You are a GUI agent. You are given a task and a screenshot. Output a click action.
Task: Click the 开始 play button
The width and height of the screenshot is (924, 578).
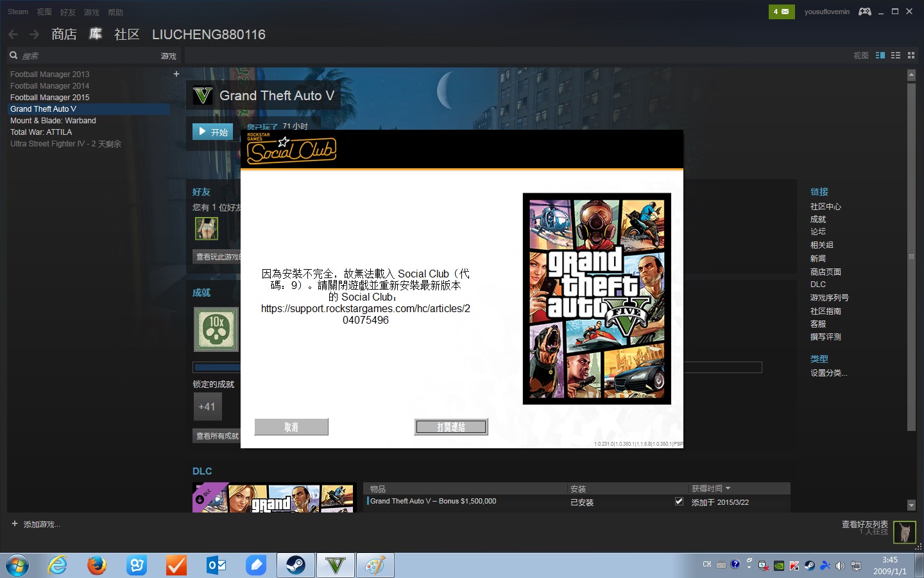coord(212,132)
